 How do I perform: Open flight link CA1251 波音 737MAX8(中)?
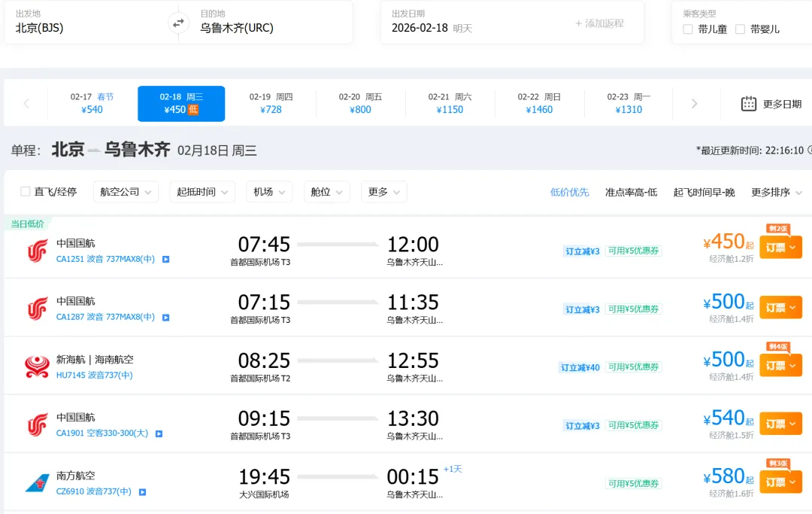click(x=106, y=259)
